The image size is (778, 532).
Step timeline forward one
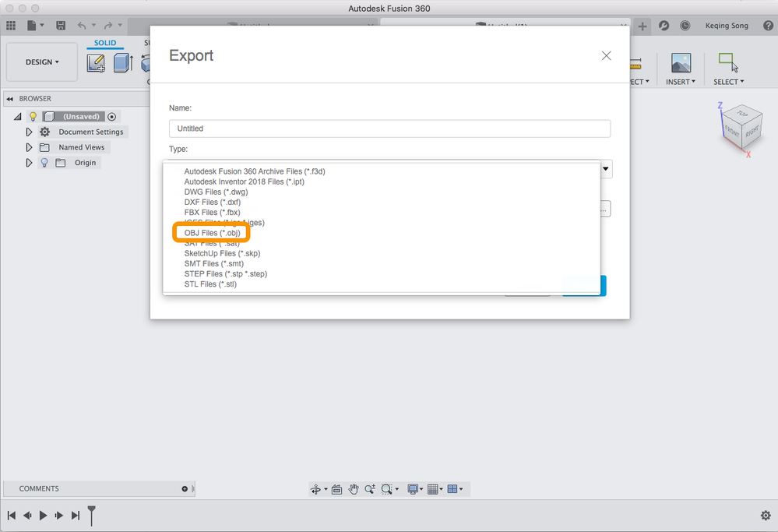point(58,516)
